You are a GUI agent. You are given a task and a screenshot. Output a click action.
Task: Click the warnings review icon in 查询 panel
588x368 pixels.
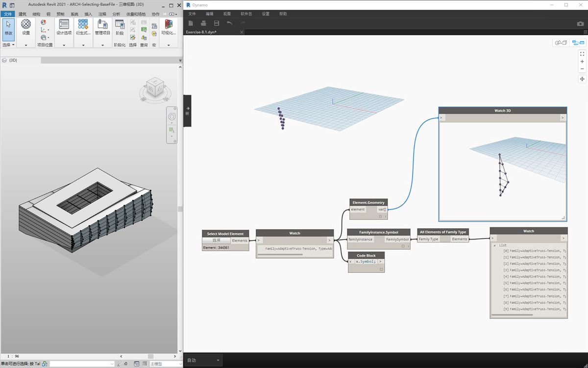(144, 37)
